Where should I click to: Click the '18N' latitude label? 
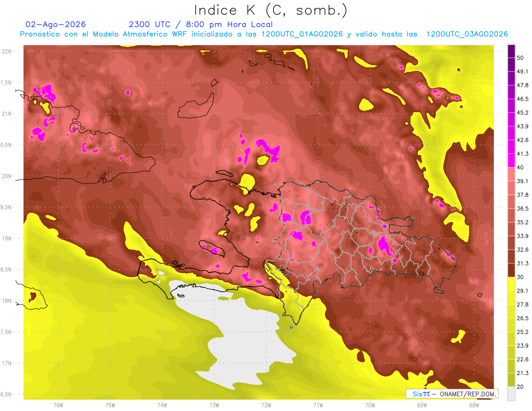coord(8,301)
